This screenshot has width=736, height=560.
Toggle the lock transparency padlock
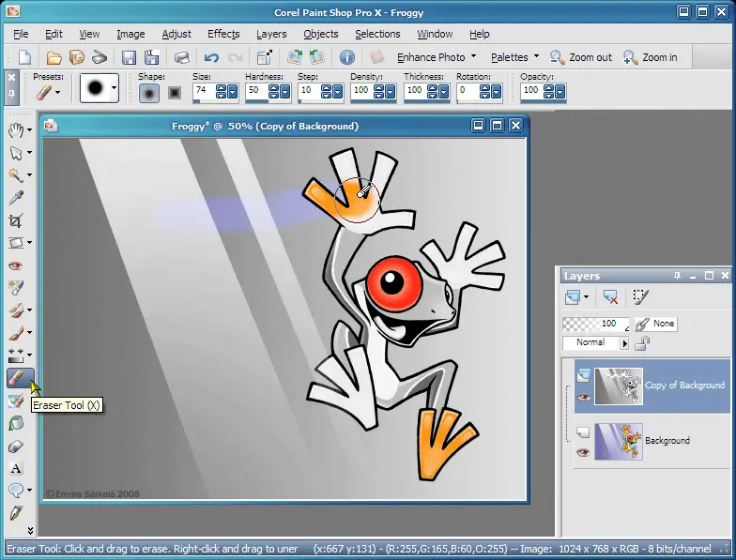tap(642, 344)
